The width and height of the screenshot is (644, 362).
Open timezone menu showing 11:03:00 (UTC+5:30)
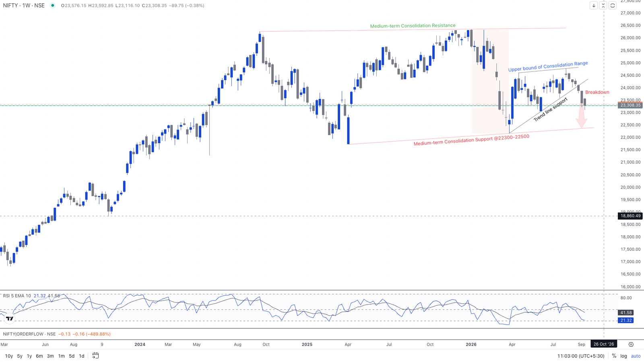[581, 356]
